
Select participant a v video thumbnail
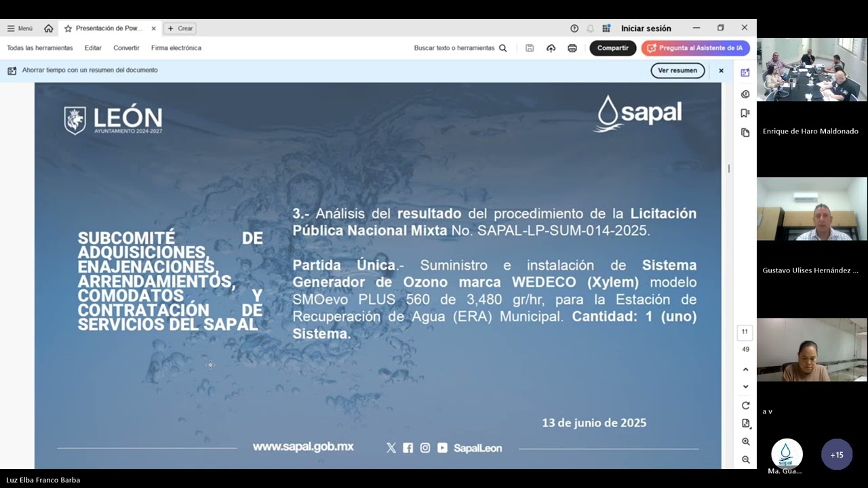point(812,350)
